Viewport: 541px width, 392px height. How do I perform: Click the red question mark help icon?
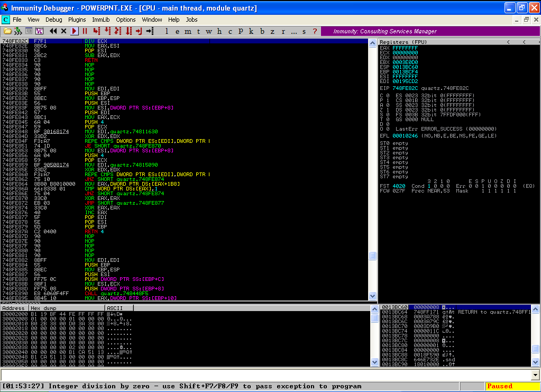[315, 31]
